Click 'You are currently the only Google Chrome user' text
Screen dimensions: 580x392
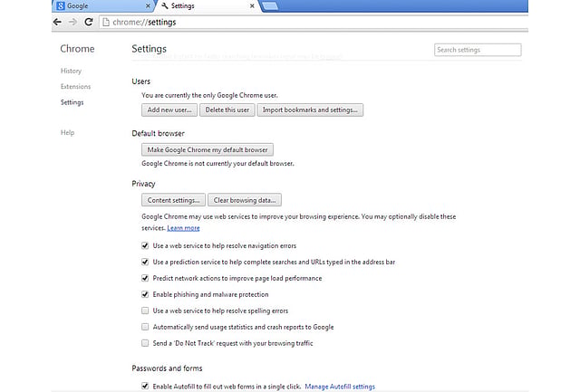click(209, 95)
